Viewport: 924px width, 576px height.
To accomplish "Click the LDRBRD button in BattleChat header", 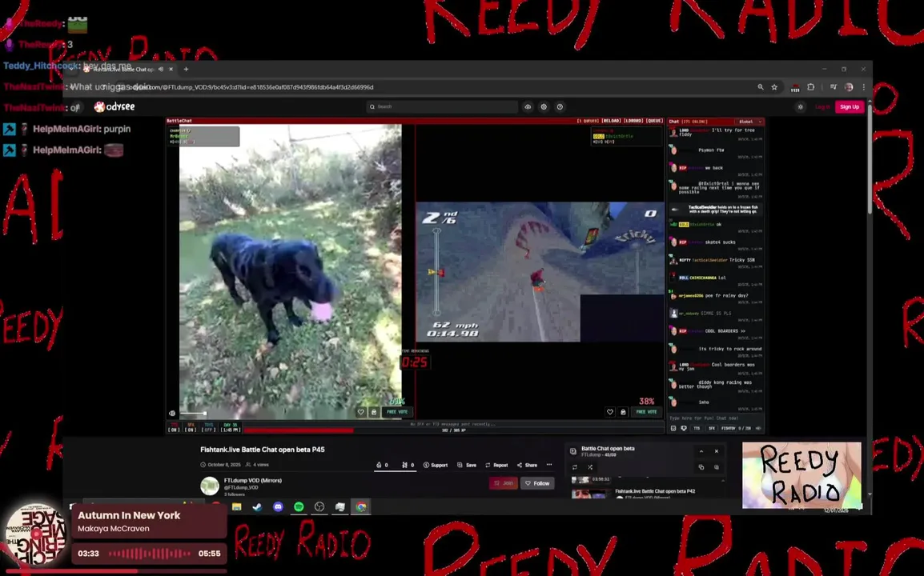I will 633,121.
